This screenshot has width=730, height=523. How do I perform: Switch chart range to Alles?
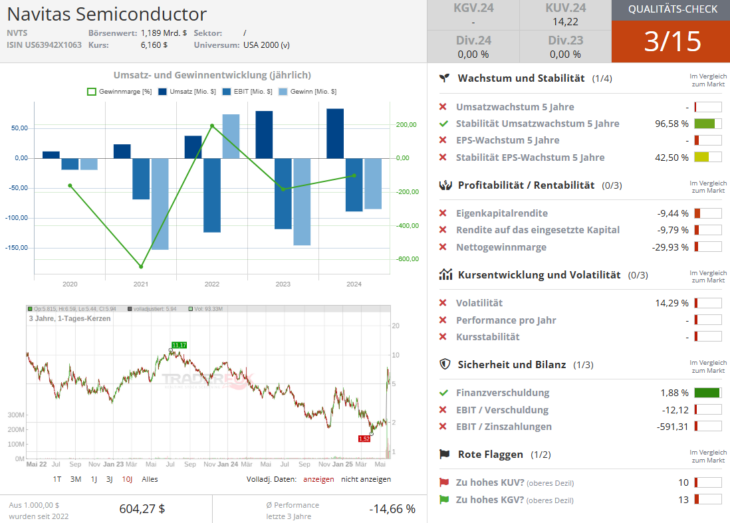coord(150,479)
